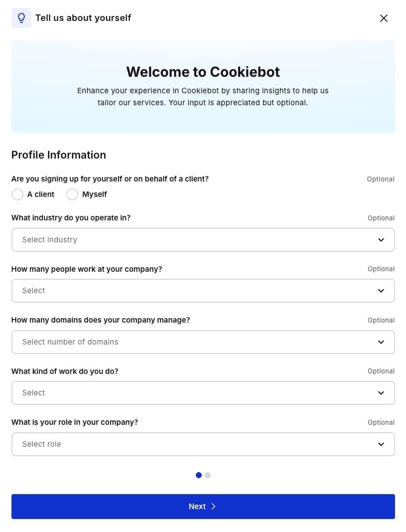Open the Select number of domains dropdown
Screen dimensions: 406x532
[203, 342]
